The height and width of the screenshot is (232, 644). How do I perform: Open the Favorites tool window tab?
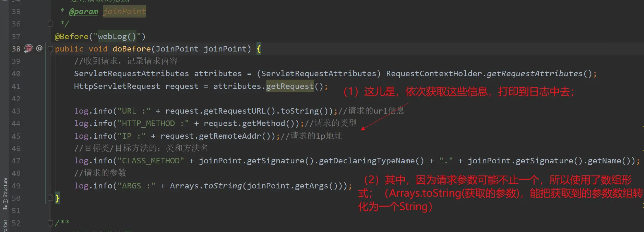[5, 226]
